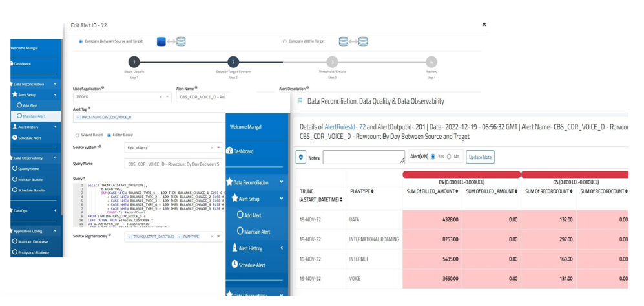
Task: Select Compare Between Source and Target radio
Action: [x=81, y=41]
